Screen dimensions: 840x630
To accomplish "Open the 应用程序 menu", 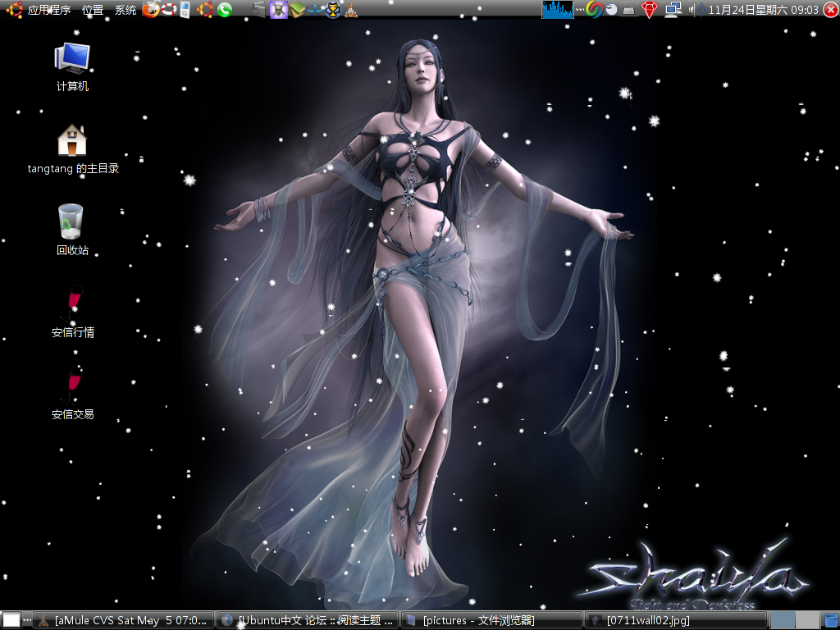I will pos(48,10).
